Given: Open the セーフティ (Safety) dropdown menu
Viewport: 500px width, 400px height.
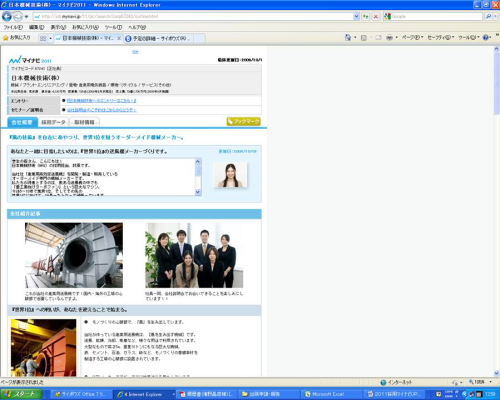Looking at the screenshot, I should pyautogui.click(x=440, y=38).
